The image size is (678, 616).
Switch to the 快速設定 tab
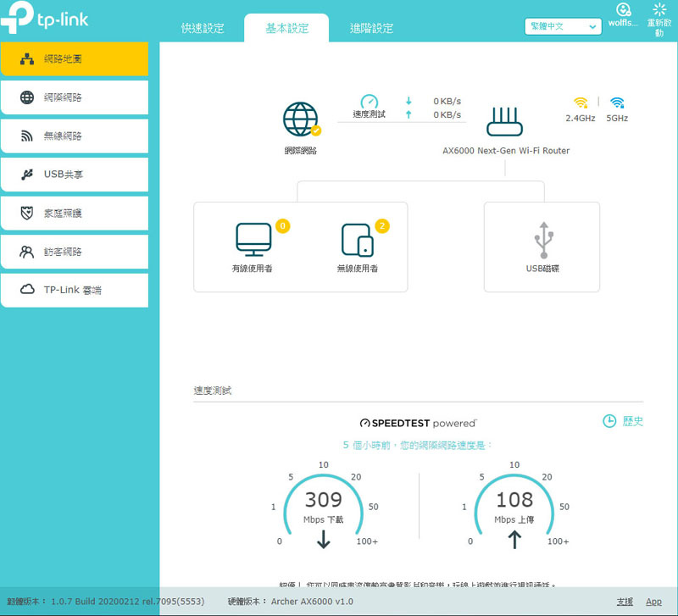pyautogui.click(x=203, y=28)
